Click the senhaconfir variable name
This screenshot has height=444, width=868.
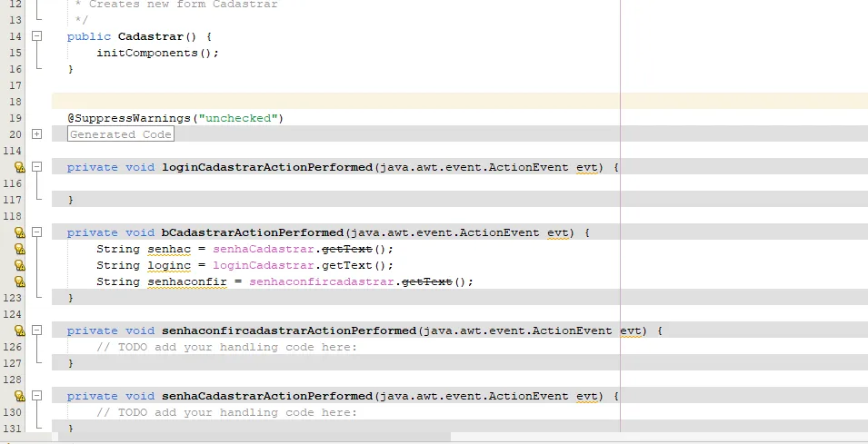point(187,282)
